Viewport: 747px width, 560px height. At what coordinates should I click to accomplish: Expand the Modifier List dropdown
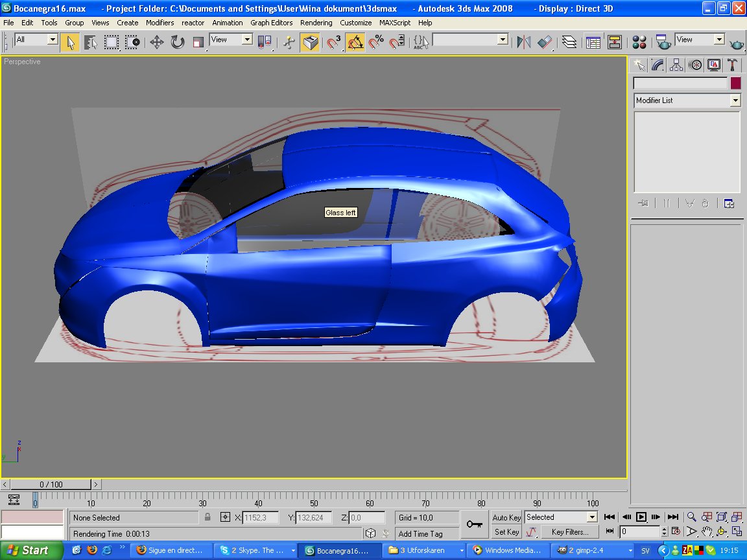pyautogui.click(x=735, y=100)
